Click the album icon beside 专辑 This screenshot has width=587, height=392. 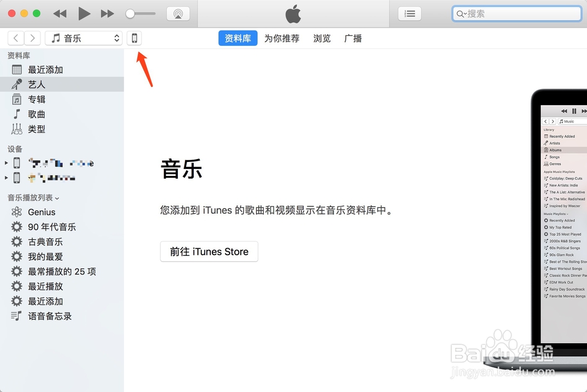pyautogui.click(x=17, y=99)
